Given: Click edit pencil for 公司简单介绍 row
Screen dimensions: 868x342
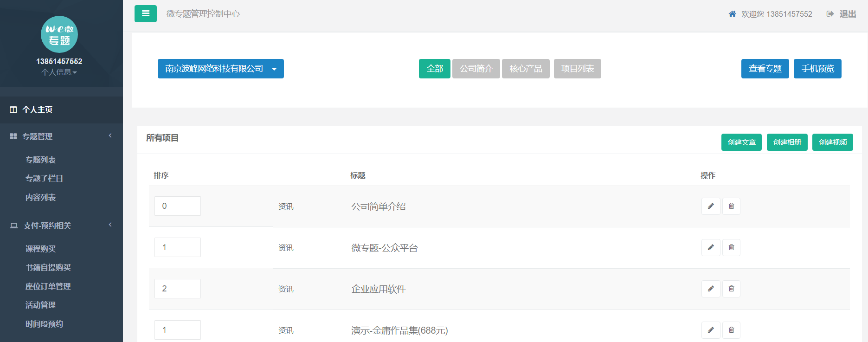Looking at the screenshot, I should 710,206.
